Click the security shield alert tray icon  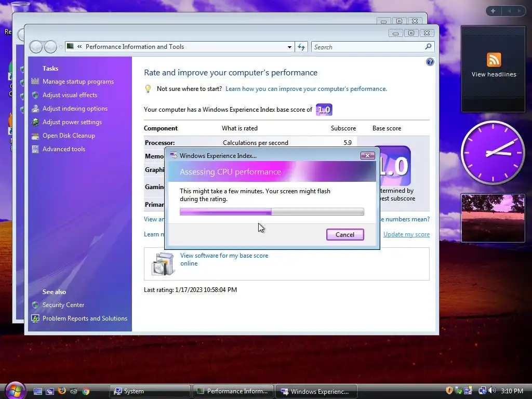[449, 391]
